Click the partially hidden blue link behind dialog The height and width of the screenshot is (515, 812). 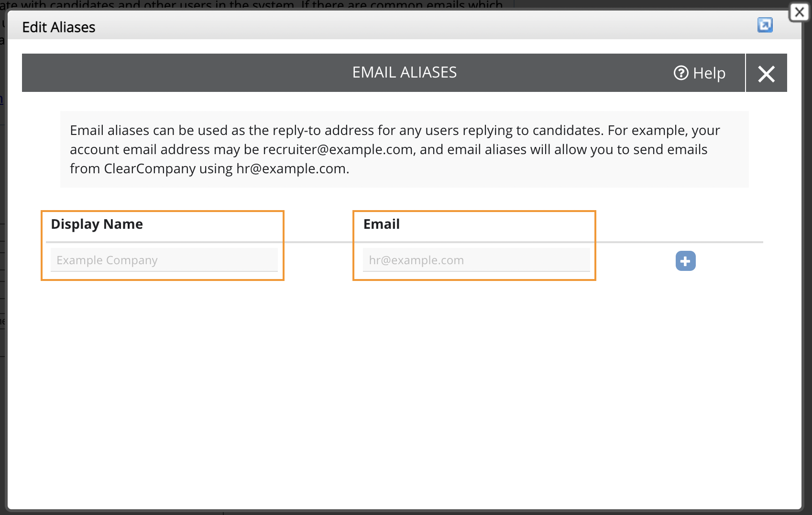[x=1, y=100]
